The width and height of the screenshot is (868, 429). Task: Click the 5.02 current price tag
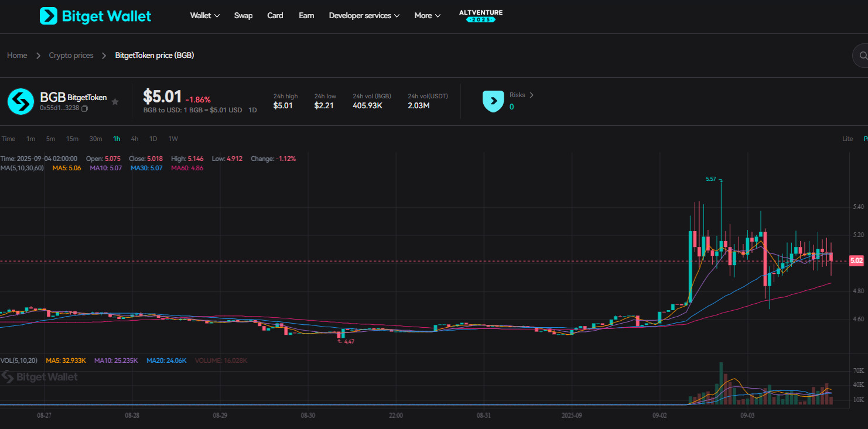856,260
